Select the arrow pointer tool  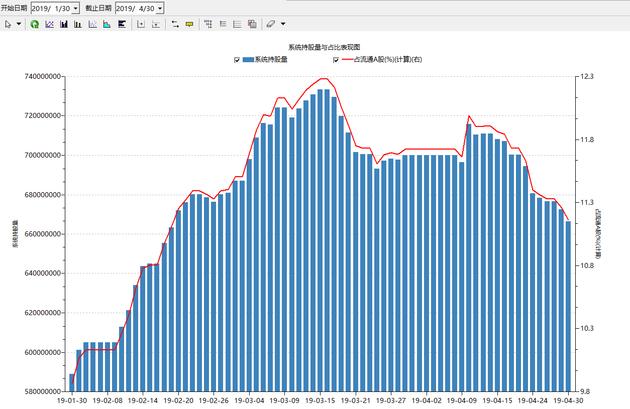point(8,24)
